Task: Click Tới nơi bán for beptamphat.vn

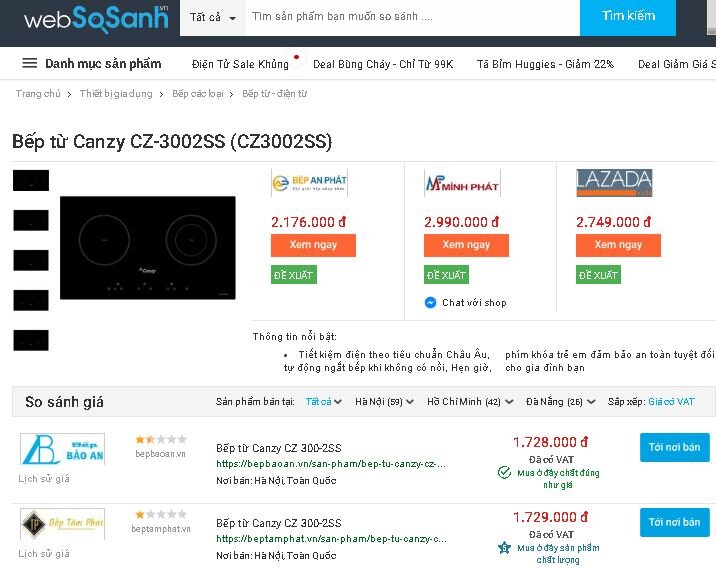Action: pyautogui.click(x=674, y=522)
